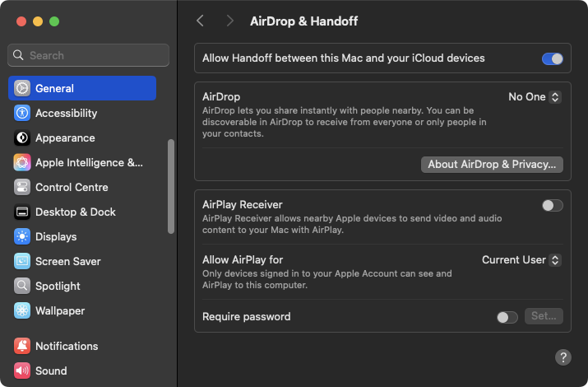
Task: Click the Wallpaper flower icon
Action: coord(22,310)
